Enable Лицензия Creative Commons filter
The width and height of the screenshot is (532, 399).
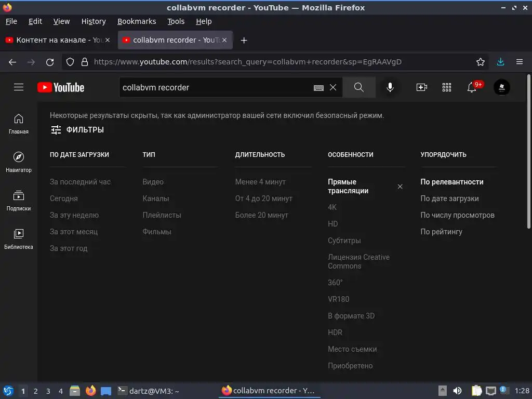click(358, 262)
